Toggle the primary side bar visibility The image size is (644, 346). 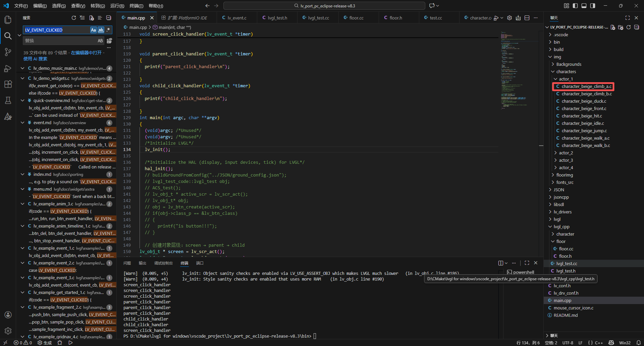click(575, 6)
